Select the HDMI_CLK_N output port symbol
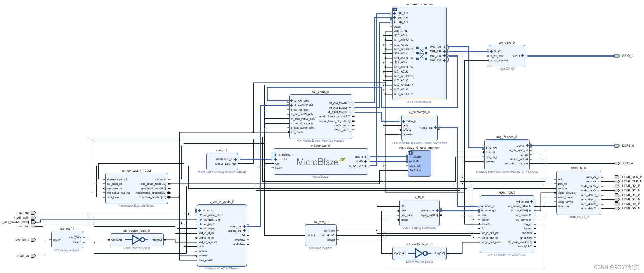 click(x=617, y=181)
